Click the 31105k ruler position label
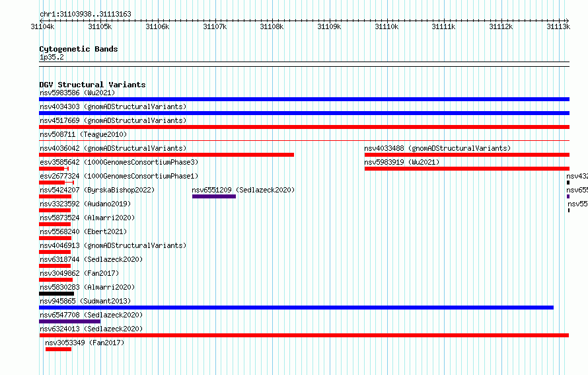The width and height of the screenshot is (588, 375). [x=100, y=26]
